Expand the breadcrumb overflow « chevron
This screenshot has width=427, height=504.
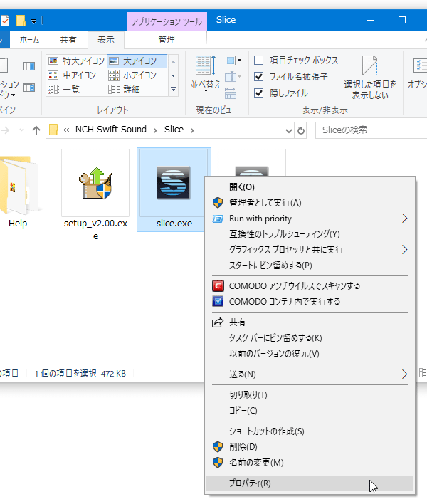(66, 130)
